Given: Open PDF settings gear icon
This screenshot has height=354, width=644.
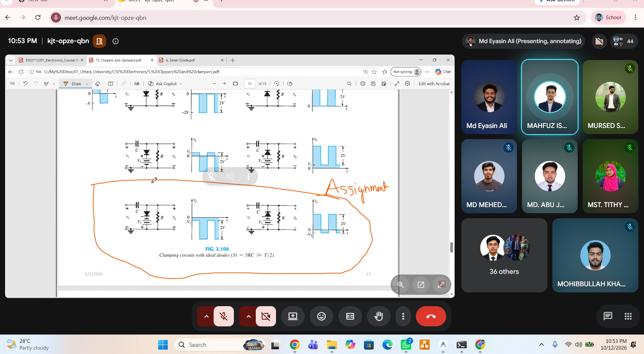Looking at the screenshot, I should tap(407, 84).
